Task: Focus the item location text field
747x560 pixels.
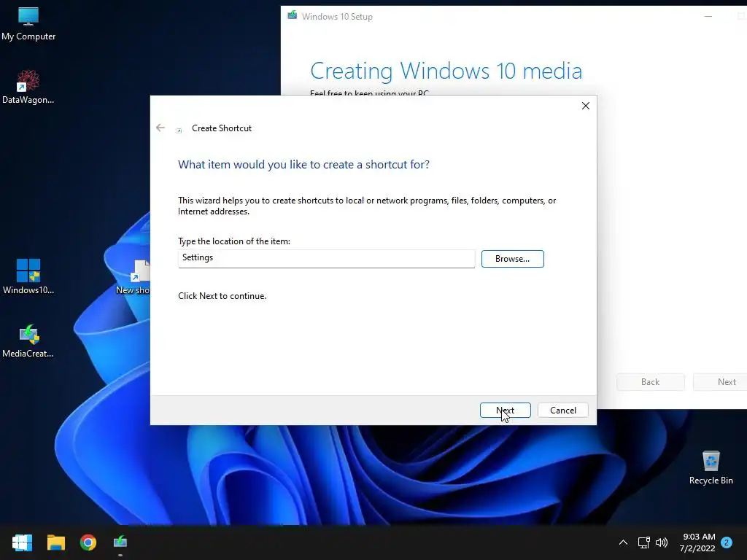Action: click(x=326, y=259)
